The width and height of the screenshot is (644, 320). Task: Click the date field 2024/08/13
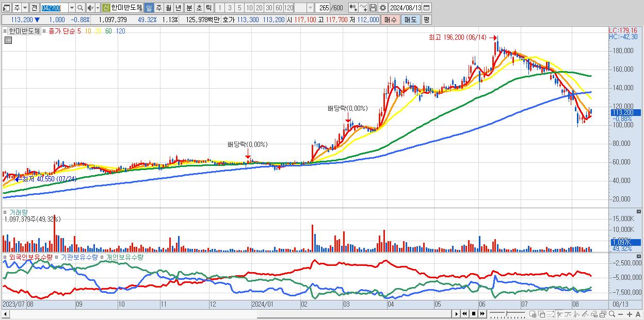[x=405, y=8]
